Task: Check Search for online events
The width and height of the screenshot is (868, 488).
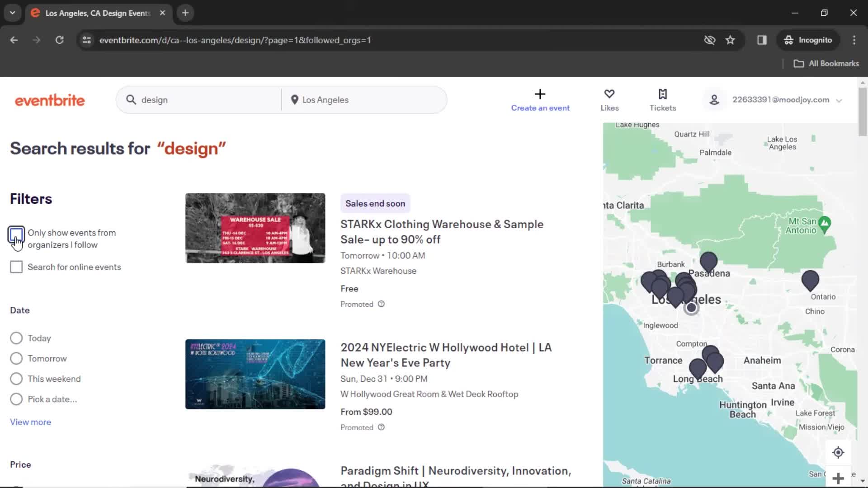Action: pos(16,267)
